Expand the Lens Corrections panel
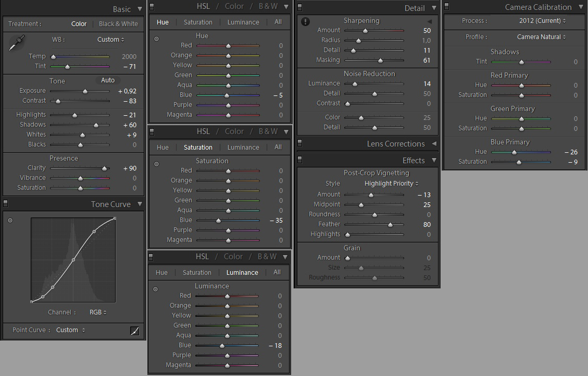 coord(433,143)
